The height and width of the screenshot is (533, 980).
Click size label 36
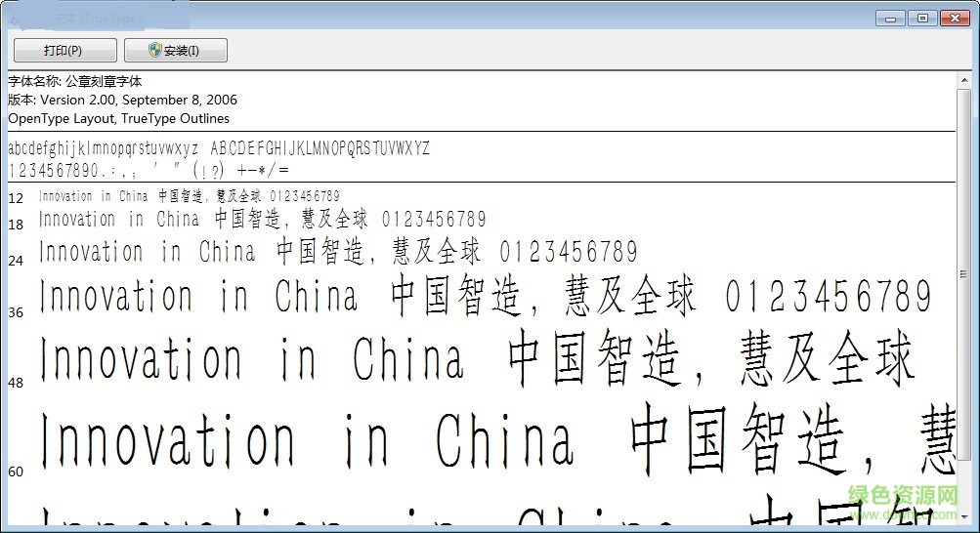(16, 312)
